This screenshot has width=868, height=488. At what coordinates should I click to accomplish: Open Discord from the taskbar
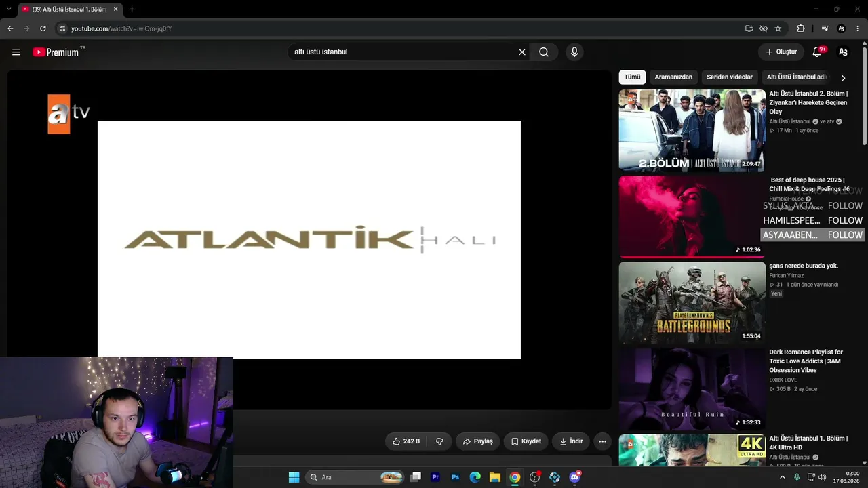click(575, 477)
